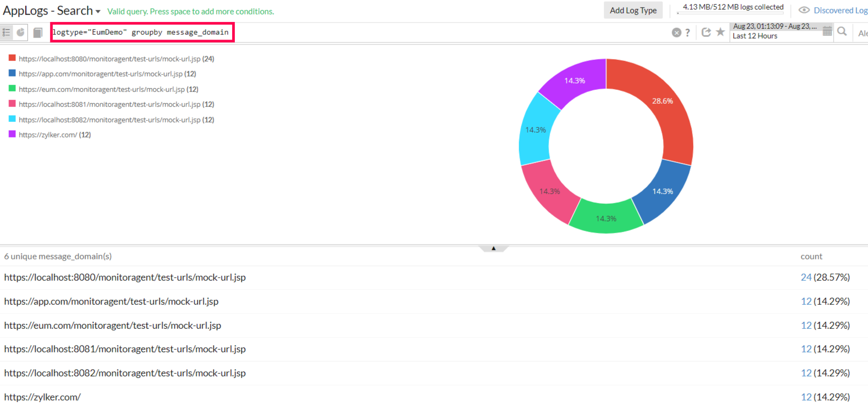
Task: Toggle localhost:8080 legend entry
Action: (116, 59)
